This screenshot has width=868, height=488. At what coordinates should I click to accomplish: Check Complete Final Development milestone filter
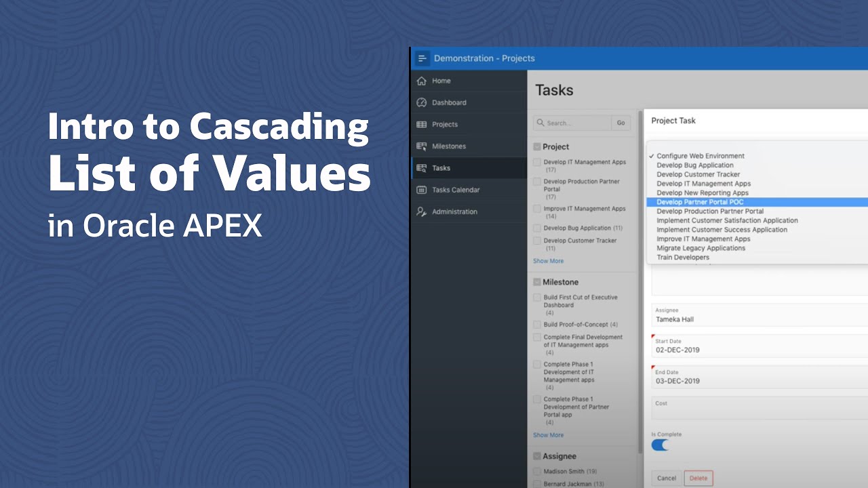tap(537, 337)
